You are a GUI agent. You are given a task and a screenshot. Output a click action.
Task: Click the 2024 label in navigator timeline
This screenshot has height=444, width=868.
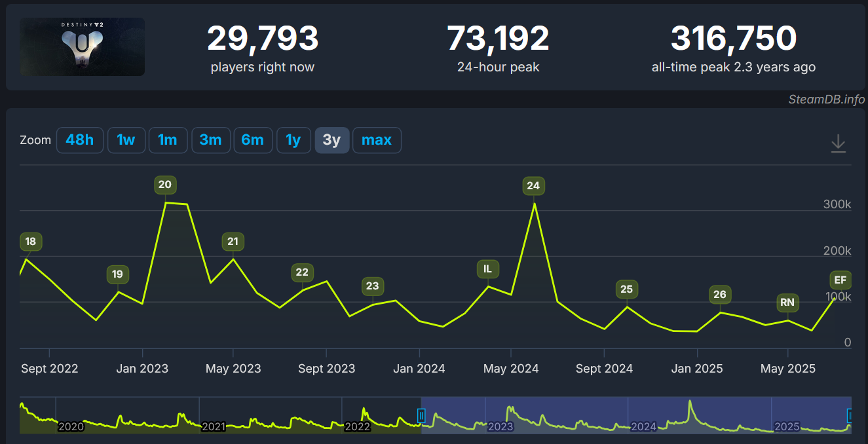[x=643, y=427]
